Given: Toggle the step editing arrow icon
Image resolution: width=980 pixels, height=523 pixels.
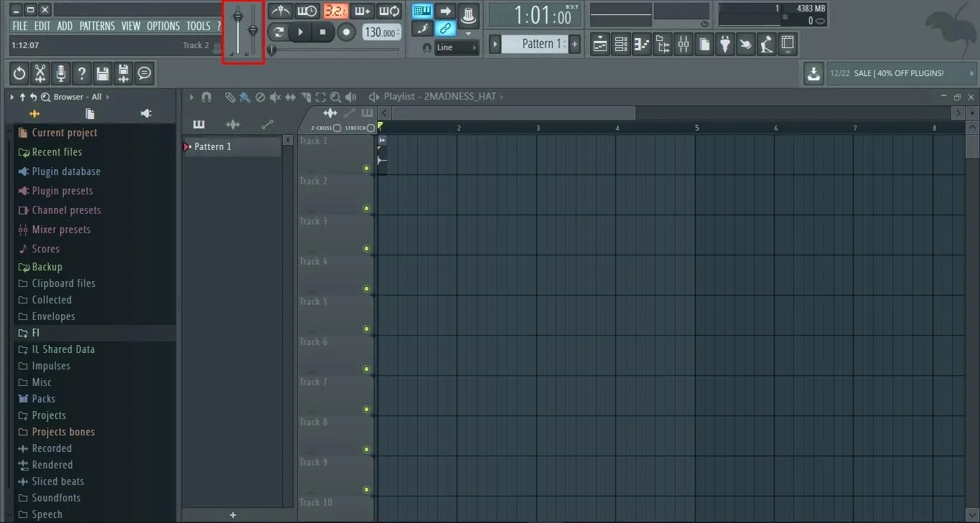Looking at the screenshot, I should tap(445, 11).
